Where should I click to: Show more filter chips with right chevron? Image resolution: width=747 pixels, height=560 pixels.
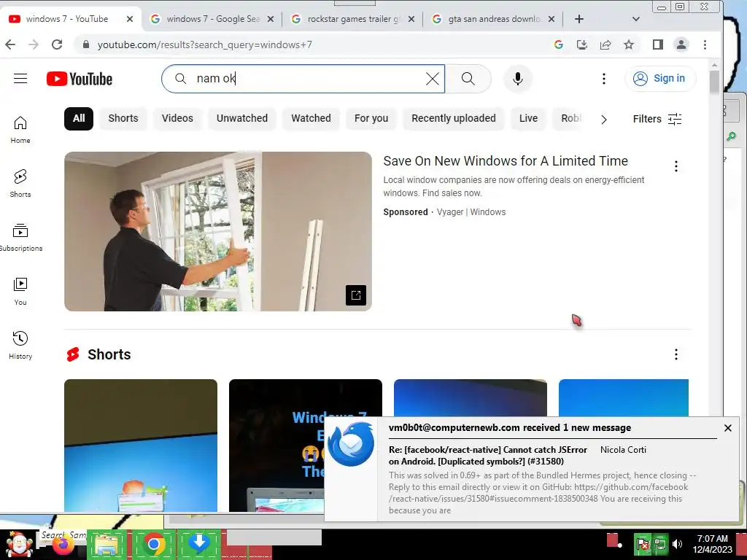(x=603, y=119)
